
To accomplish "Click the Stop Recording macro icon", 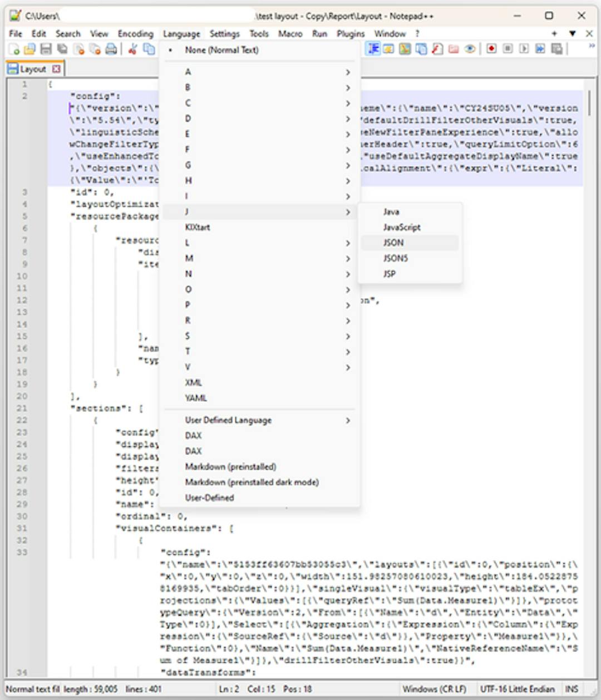I will [508, 49].
